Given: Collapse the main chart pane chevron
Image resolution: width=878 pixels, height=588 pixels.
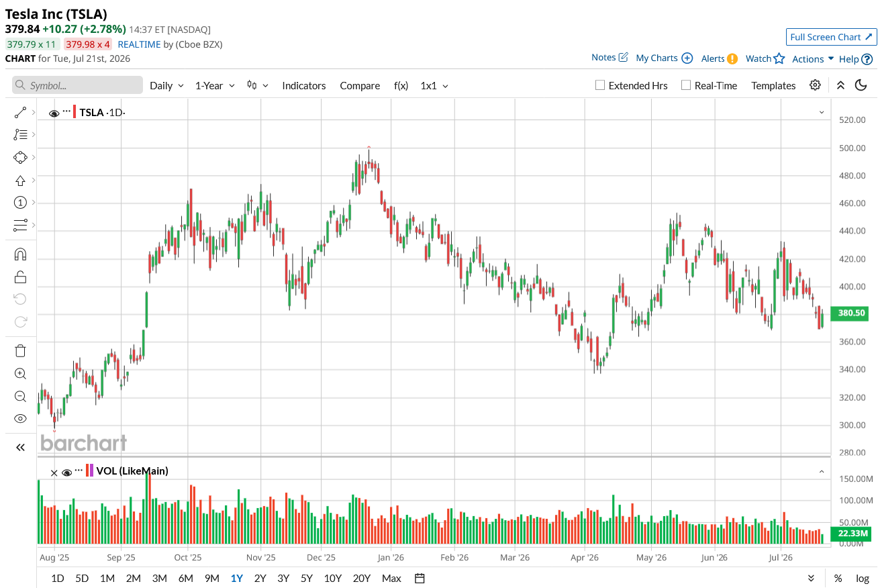Looking at the screenshot, I should [x=822, y=112].
